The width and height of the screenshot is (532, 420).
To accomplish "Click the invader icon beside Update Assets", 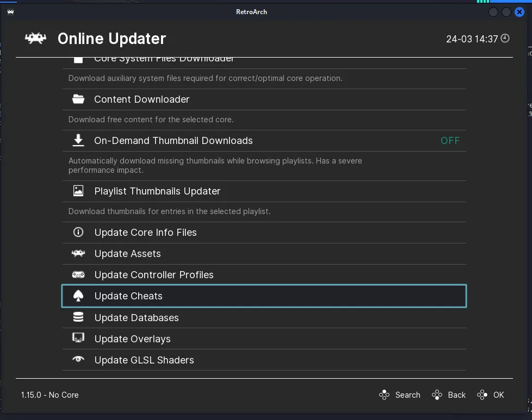I will click(78, 254).
